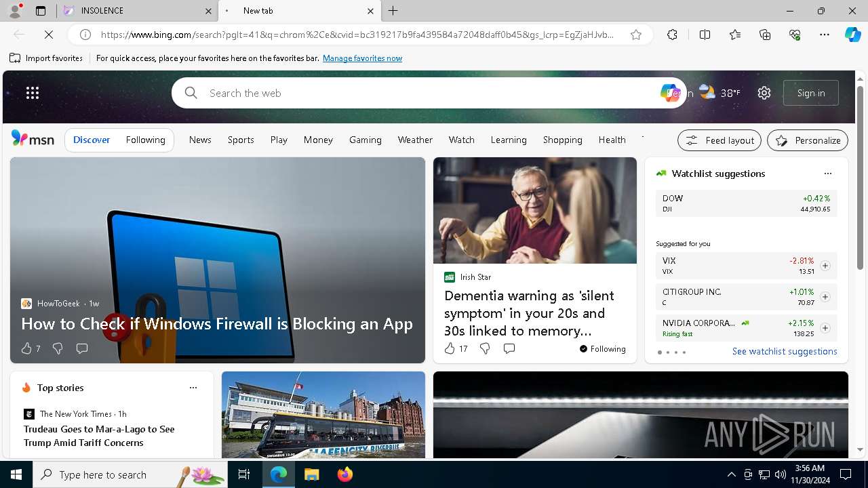
Task: Open Browser essentials heart icon
Action: click(x=795, y=35)
